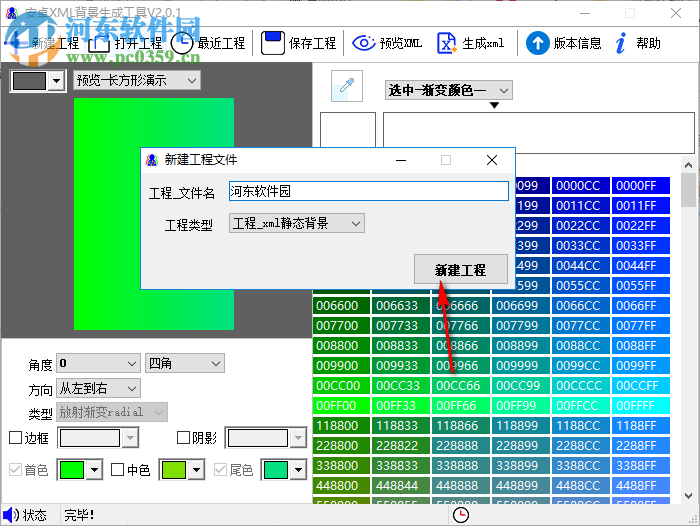Click the 最近工程 clock icon
The image size is (700, 526).
tap(182, 43)
